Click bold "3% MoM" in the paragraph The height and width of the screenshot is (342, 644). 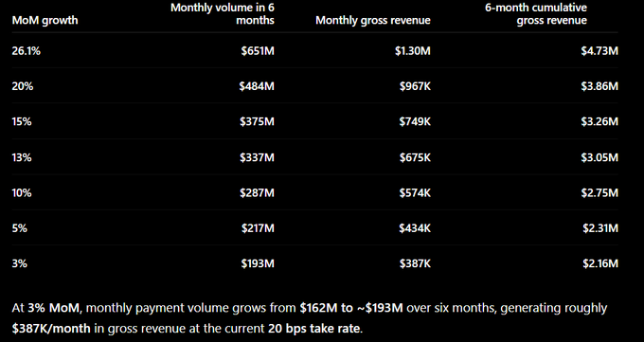click(53, 308)
